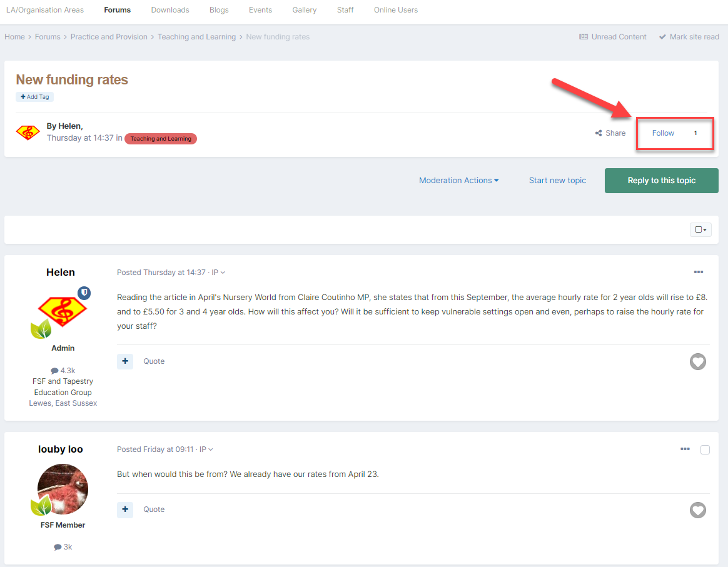Image resolution: width=728 pixels, height=567 pixels.
Task: Click the 'Posted Friday at 09:11' timestamp
Action: coord(155,449)
